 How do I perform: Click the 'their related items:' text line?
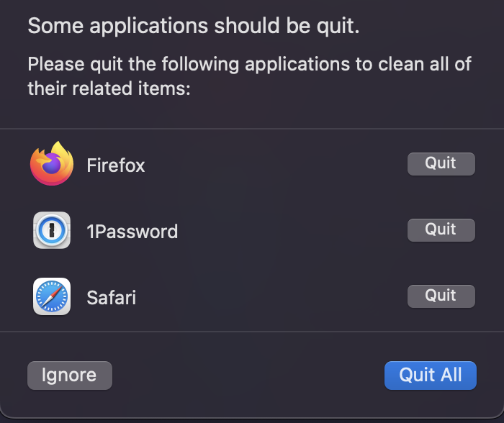[108, 88]
